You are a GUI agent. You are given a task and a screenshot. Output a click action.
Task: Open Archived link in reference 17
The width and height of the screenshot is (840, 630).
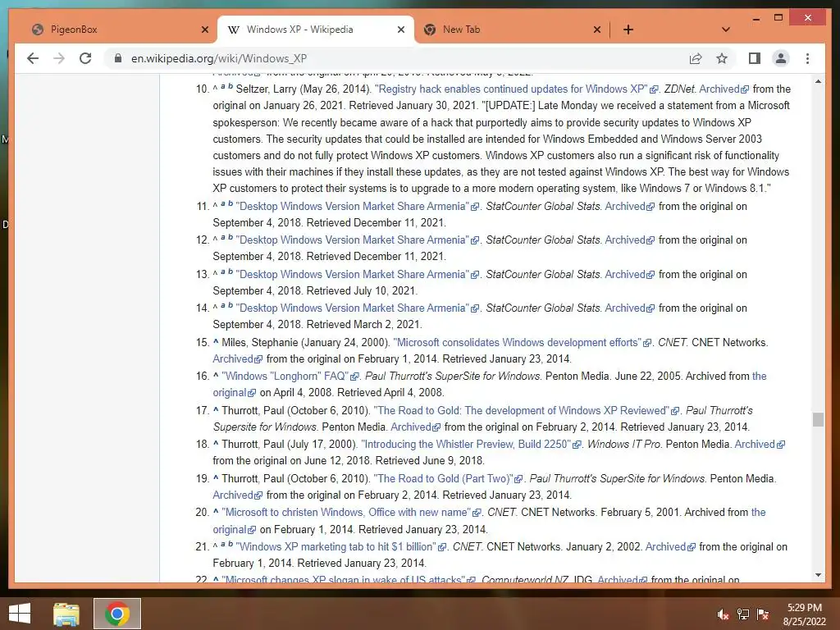coord(415,427)
